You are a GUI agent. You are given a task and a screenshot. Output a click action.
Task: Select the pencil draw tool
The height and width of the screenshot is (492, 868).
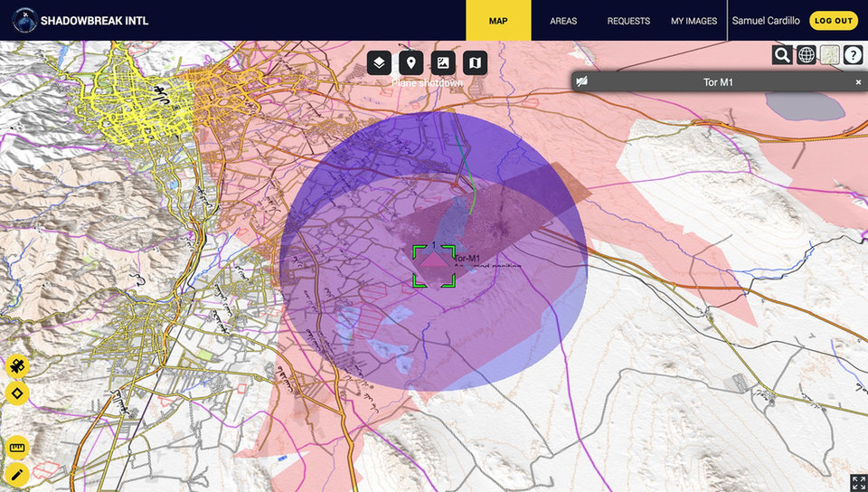(x=17, y=474)
